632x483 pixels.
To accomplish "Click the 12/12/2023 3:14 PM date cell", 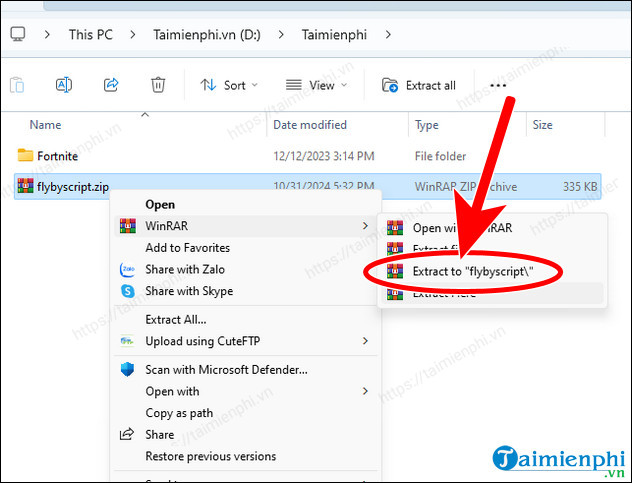I will point(324,156).
